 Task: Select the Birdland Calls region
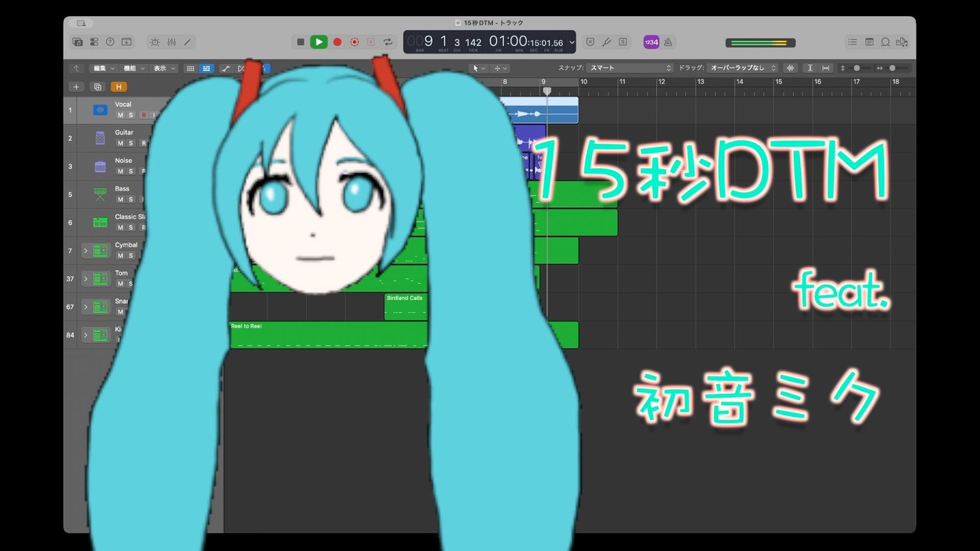(x=406, y=306)
